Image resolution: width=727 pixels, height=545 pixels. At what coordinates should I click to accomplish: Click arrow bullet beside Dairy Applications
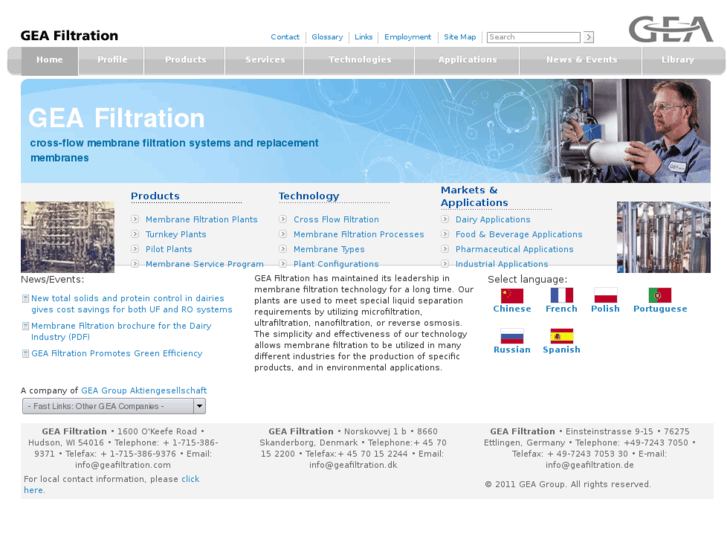[445, 219]
